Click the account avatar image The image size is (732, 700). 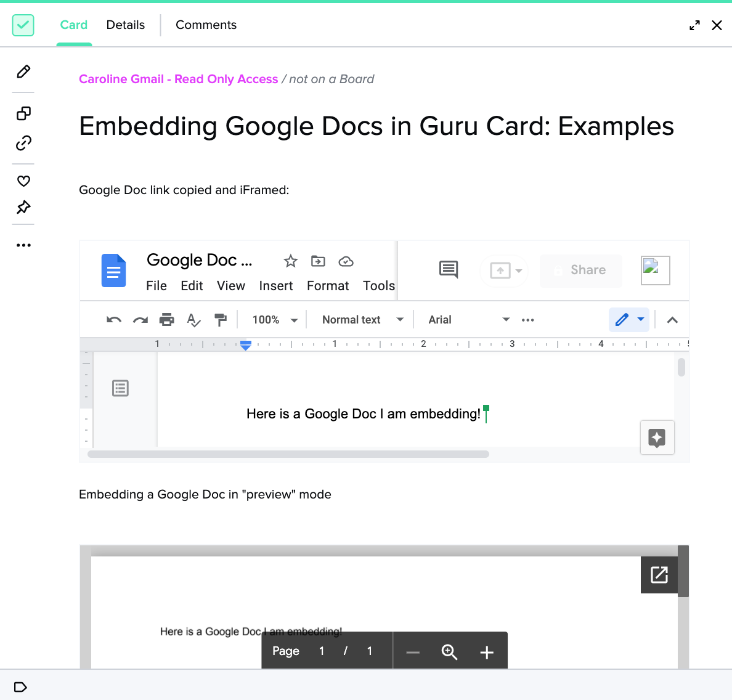pos(656,271)
